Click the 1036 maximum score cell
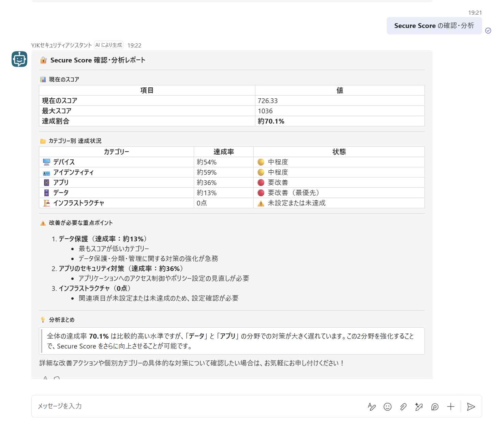Image resolution: width=504 pixels, height=426 pixels. (340, 111)
